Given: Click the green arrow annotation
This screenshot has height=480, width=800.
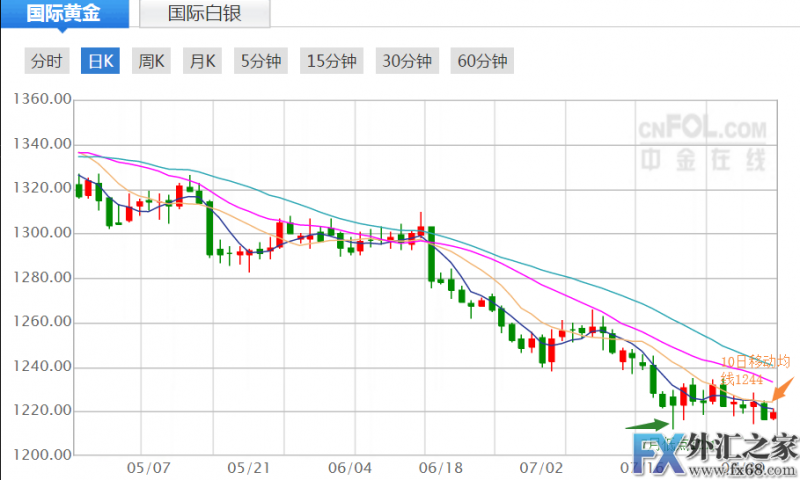Looking at the screenshot, I should pyautogui.click(x=649, y=425).
